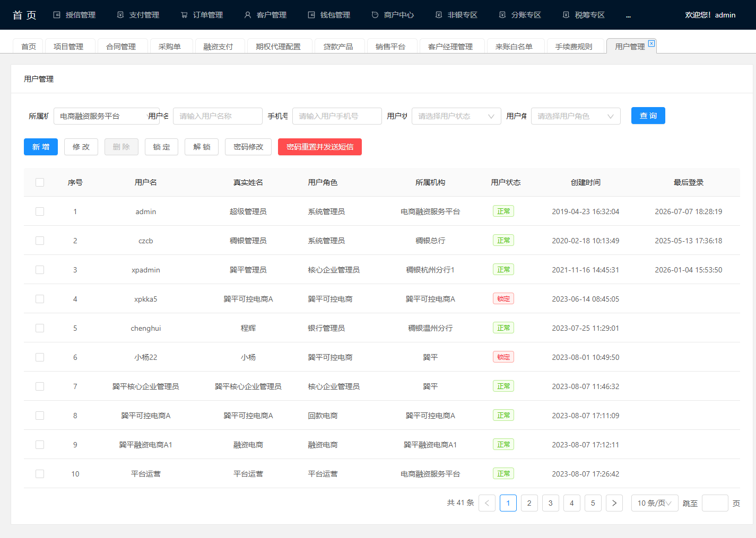Go to page 5 in pagination
The height and width of the screenshot is (538, 756).
pyautogui.click(x=593, y=503)
